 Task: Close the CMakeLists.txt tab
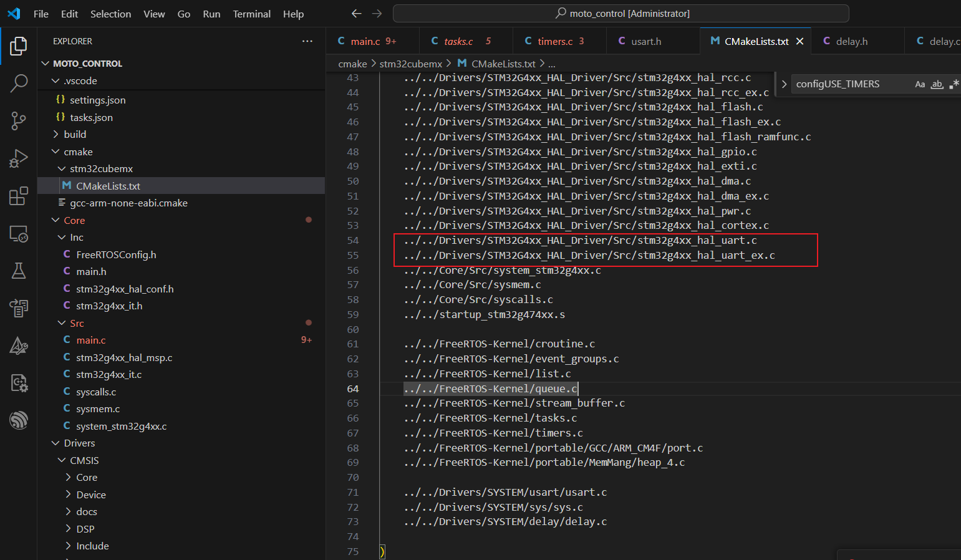(x=800, y=41)
